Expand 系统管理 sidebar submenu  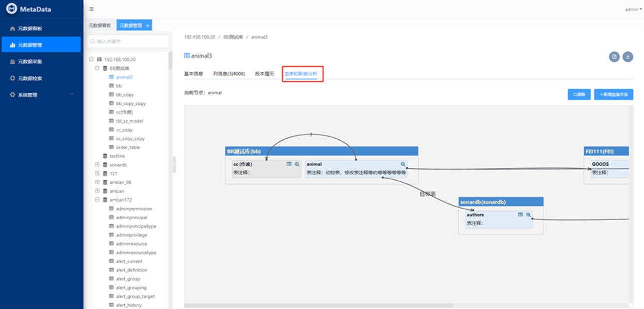click(x=71, y=94)
